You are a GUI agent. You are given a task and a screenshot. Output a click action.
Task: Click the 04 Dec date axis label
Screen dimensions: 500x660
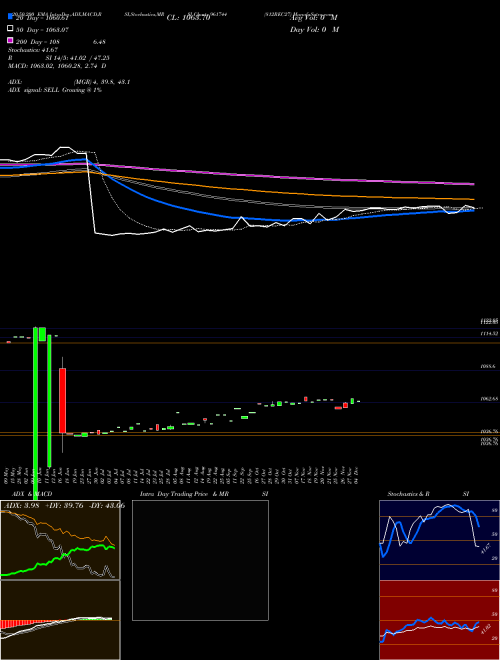356,475
